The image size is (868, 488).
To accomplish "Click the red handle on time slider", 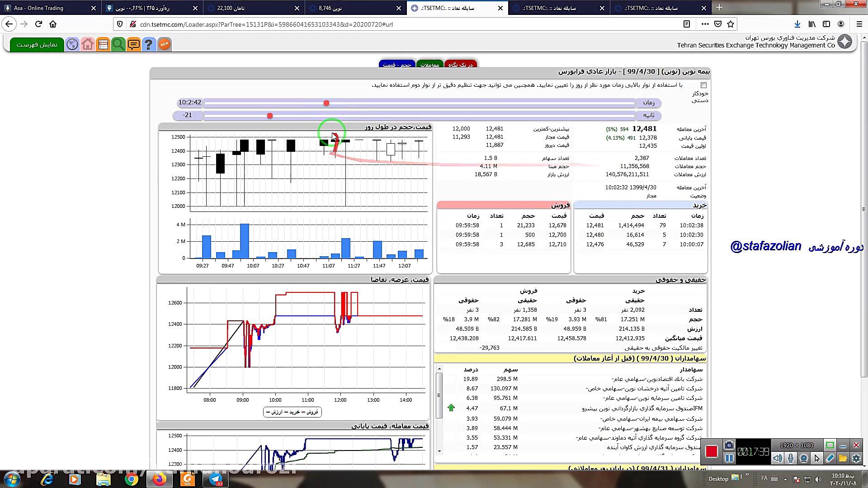I will click(326, 103).
